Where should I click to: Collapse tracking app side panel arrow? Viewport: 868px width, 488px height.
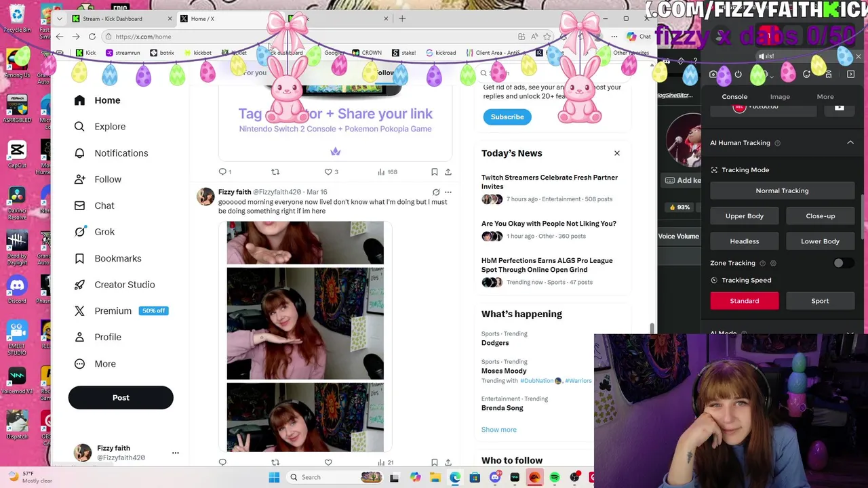(851, 75)
